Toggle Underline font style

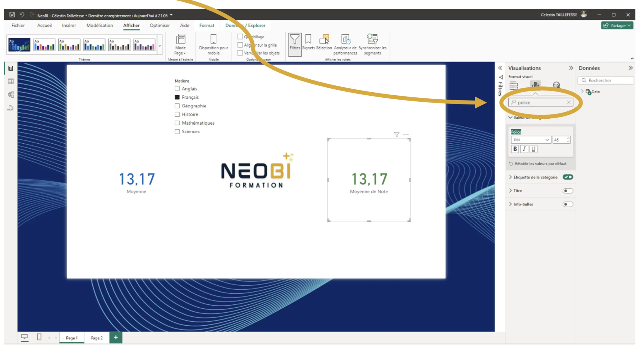pyautogui.click(x=533, y=149)
